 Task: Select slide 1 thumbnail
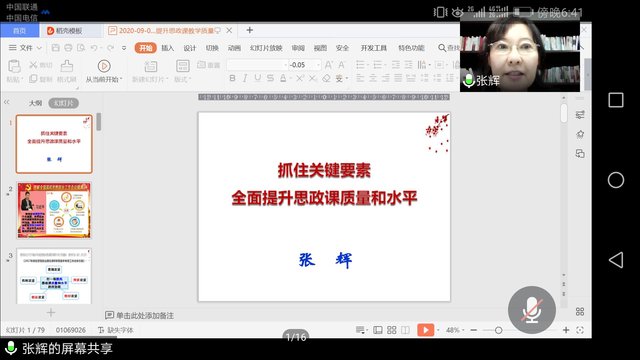(x=54, y=144)
